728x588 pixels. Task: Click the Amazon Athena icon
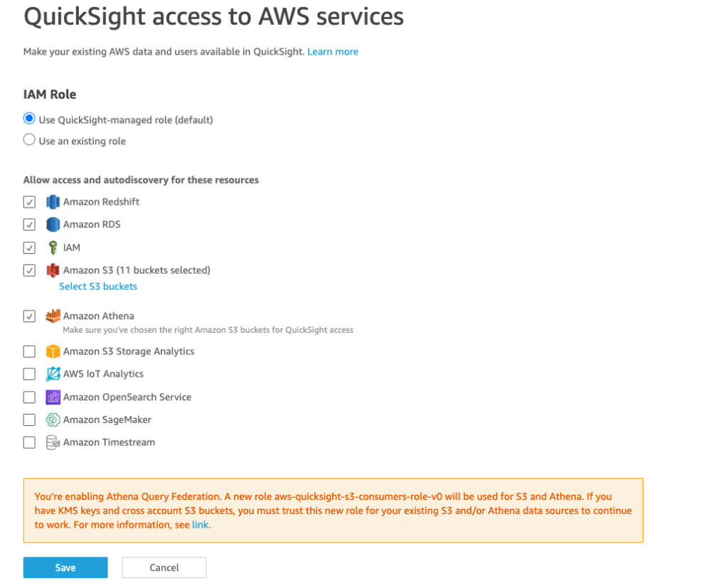[x=51, y=316]
